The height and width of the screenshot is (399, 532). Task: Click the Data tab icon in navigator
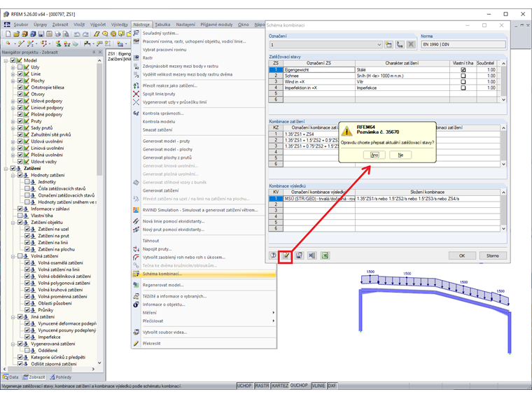point(6,377)
